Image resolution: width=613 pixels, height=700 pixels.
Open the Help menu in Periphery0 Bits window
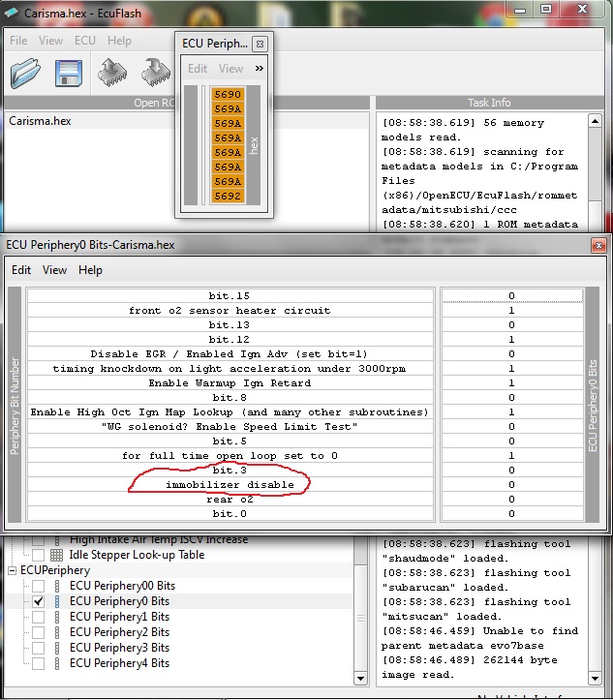90,270
